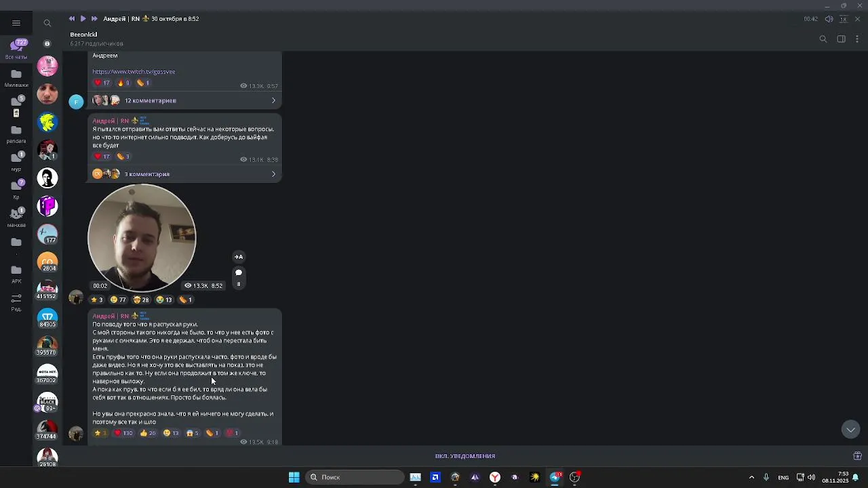Skip to next voice message

pos(94,19)
